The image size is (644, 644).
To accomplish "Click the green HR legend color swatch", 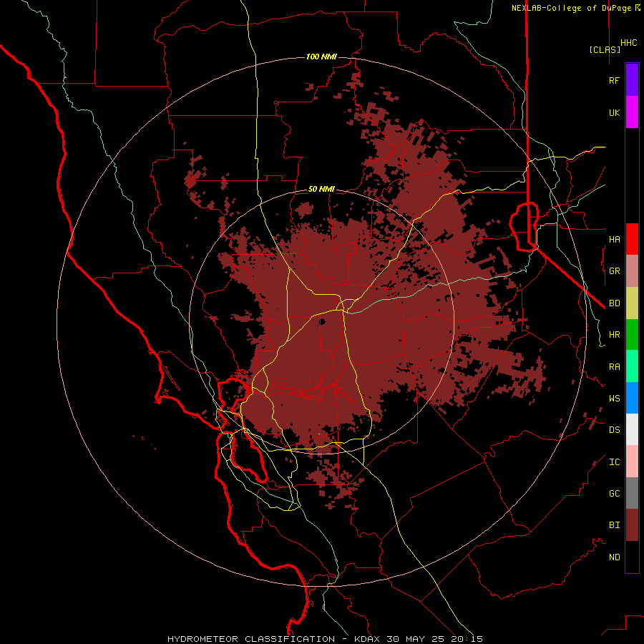I will tap(632, 335).
